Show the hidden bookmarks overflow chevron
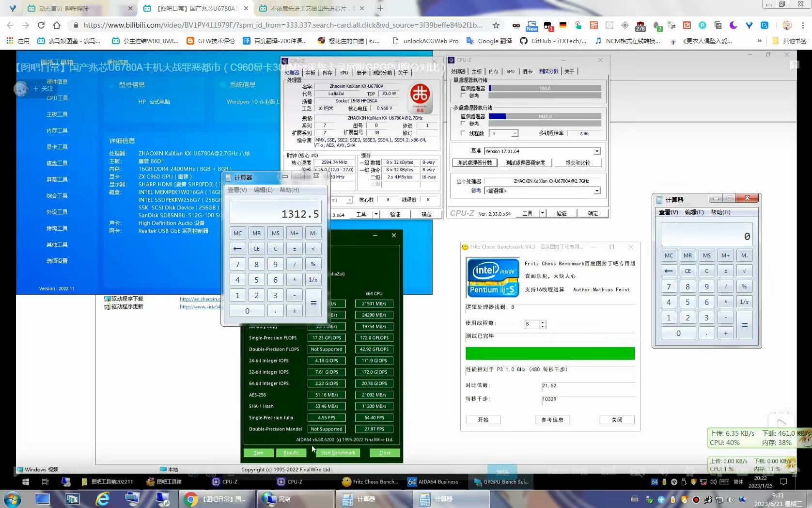Image resolution: width=812 pixels, height=508 pixels. point(759,41)
